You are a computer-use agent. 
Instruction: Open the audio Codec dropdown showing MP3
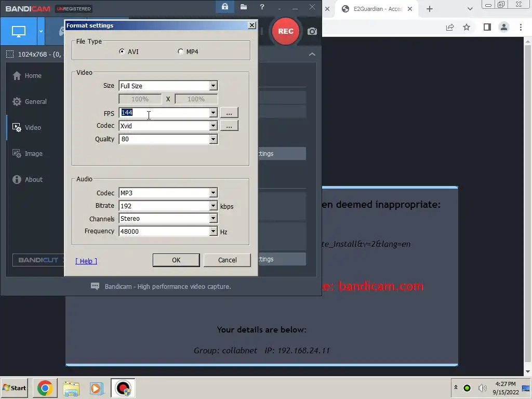pos(213,193)
